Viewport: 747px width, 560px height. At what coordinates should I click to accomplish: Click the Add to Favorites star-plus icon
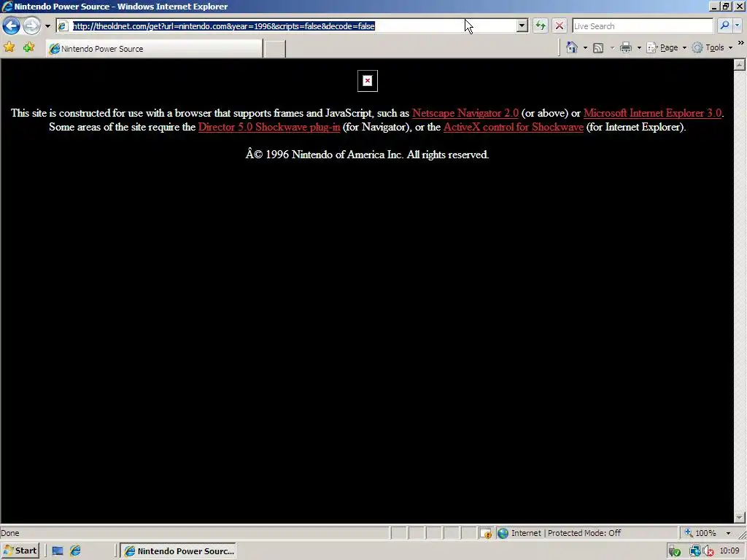click(28, 47)
